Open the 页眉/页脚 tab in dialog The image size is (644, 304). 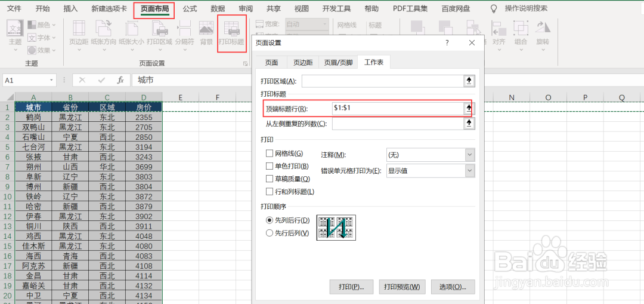[339, 63]
